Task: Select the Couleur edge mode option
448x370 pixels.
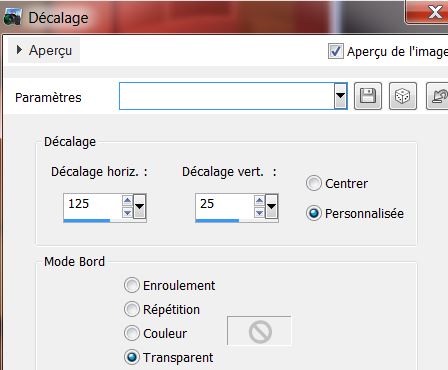Action: coord(132,333)
